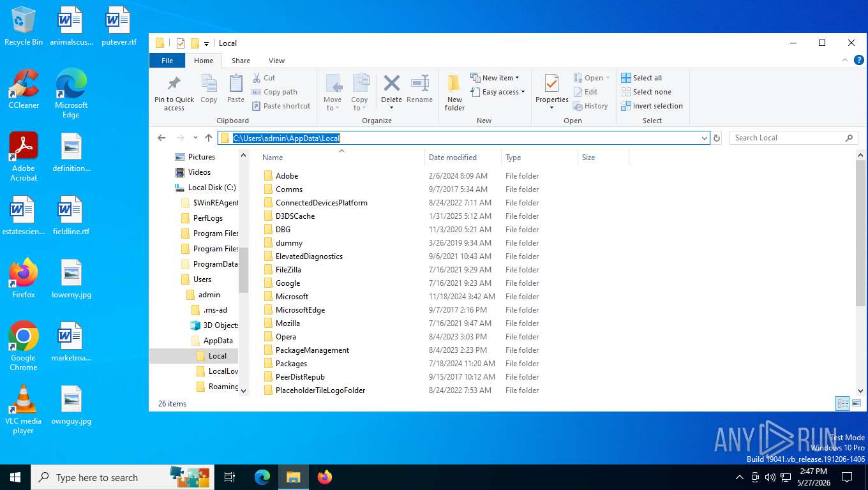Click the History command
The height and width of the screenshot is (490, 868).
(590, 106)
